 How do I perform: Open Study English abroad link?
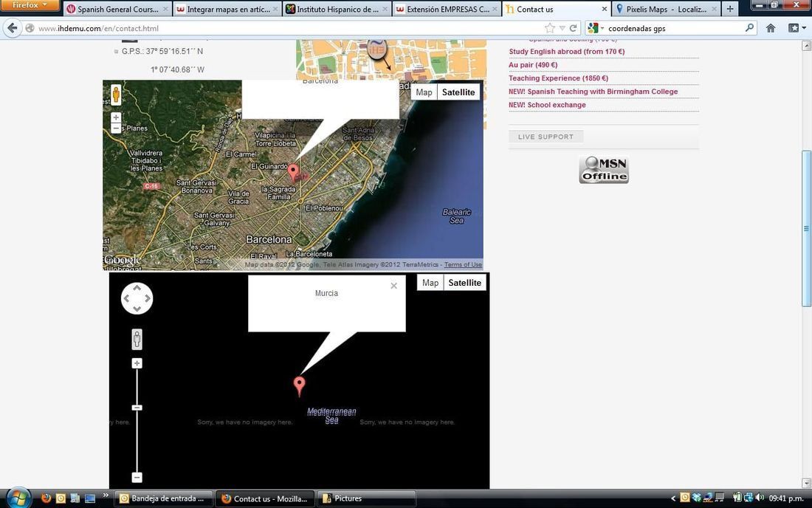566,51
